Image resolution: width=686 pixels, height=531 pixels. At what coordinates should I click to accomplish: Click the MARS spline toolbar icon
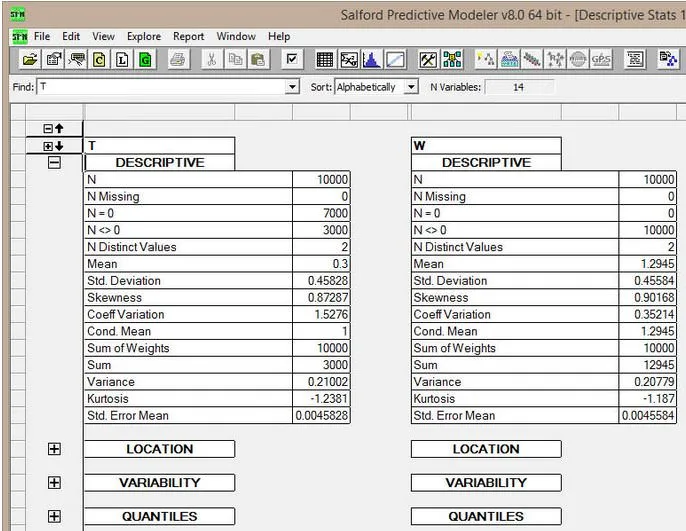point(532,59)
